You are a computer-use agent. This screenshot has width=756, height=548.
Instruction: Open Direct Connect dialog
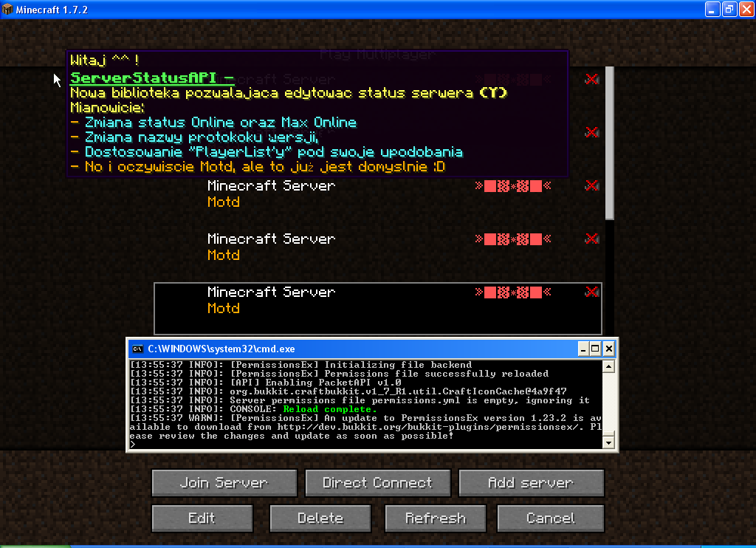(377, 483)
